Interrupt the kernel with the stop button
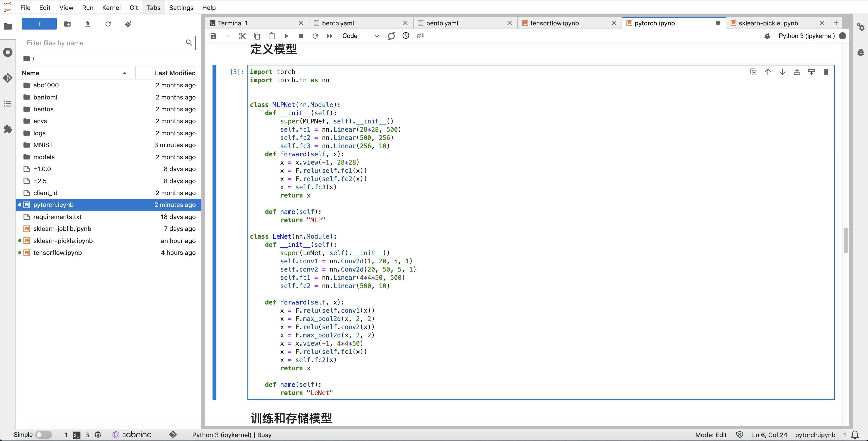The height and width of the screenshot is (441, 868). (x=300, y=36)
